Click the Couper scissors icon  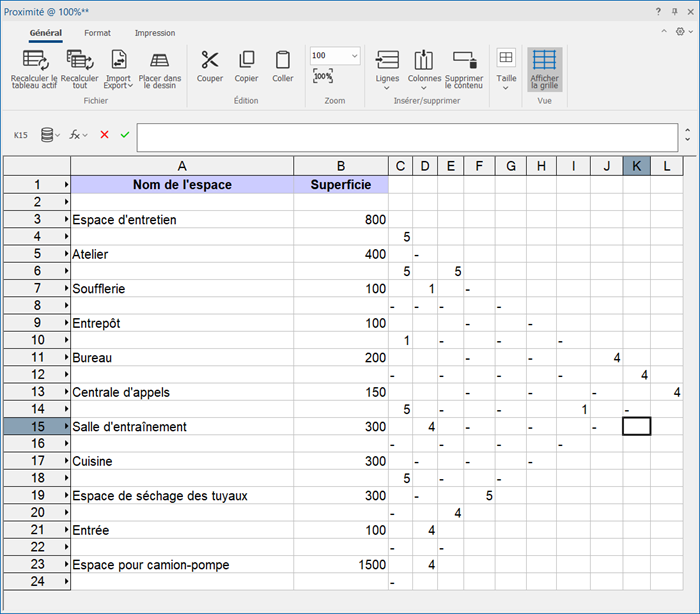tap(210, 60)
